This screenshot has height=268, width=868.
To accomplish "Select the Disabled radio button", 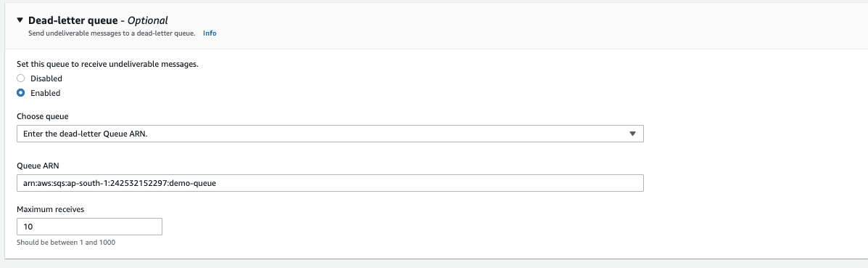I will tap(20, 78).
